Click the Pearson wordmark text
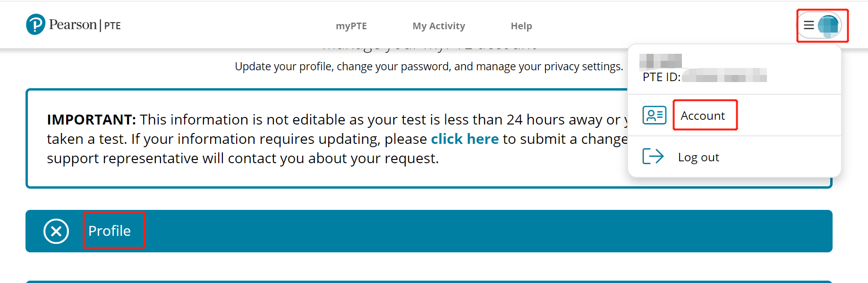This screenshot has height=283, width=868. tap(73, 25)
